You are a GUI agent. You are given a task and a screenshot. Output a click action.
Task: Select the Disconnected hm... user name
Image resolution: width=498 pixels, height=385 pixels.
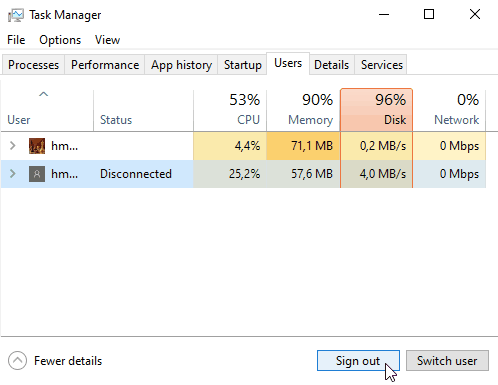tap(64, 174)
